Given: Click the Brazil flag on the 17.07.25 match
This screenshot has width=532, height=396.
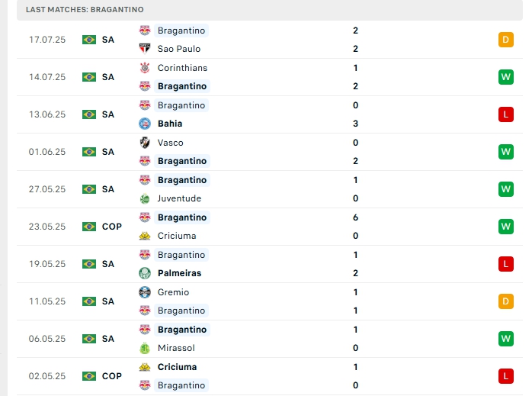Looking at the screenshot, I should pyautogui.click(x=89, y=40).
